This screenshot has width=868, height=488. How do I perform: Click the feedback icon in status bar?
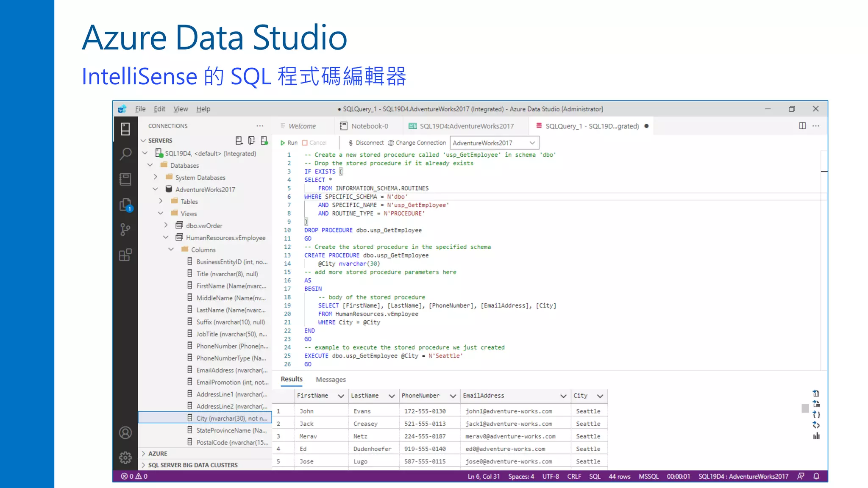pyautogui.click(x=801, y=476)
